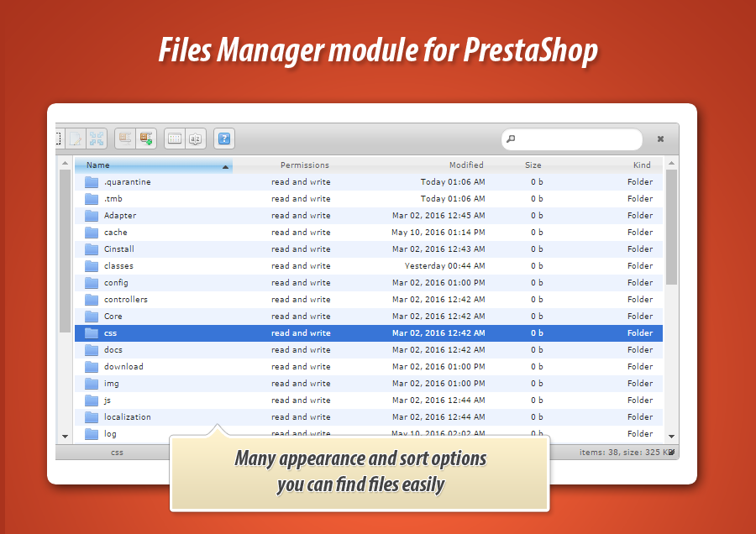
Task: Clear search with the X icon
Action: [x=660, y=139]
